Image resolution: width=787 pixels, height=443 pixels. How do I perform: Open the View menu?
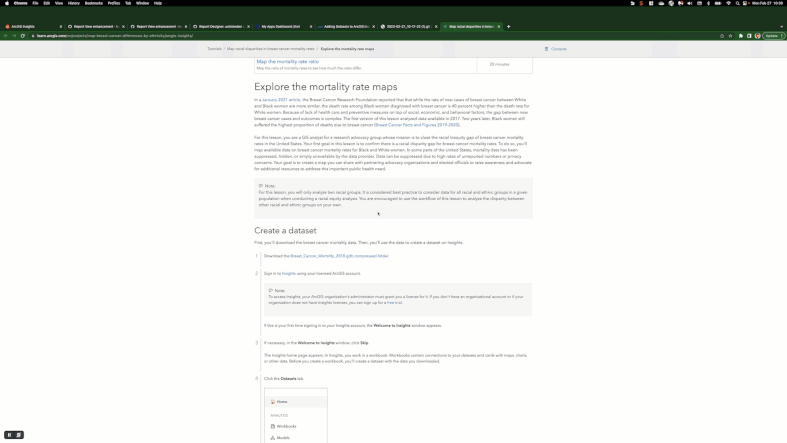[x=59, y=3]
